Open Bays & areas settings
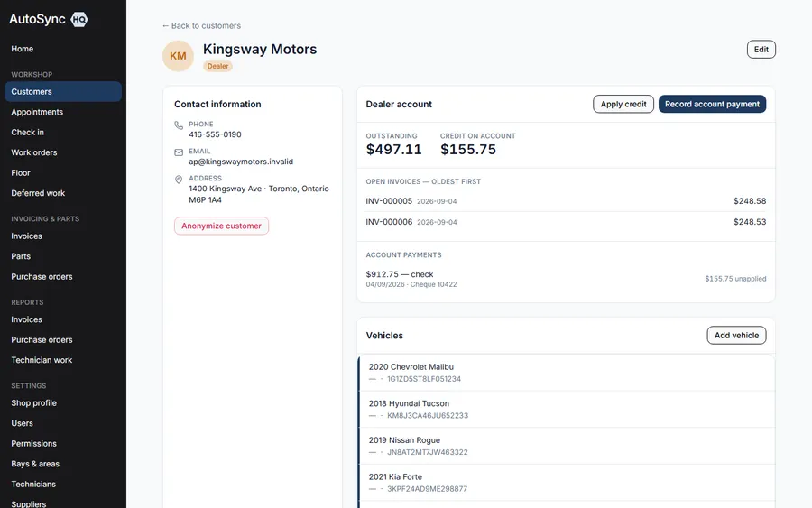The image size is (812, 508). coord(63,464)
